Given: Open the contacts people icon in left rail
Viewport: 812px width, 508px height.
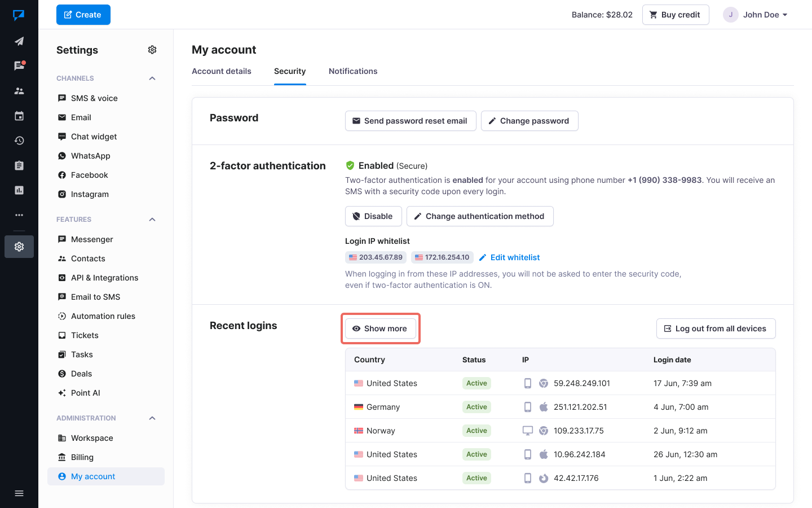Looking at the screenshot, I should (19, 91).
